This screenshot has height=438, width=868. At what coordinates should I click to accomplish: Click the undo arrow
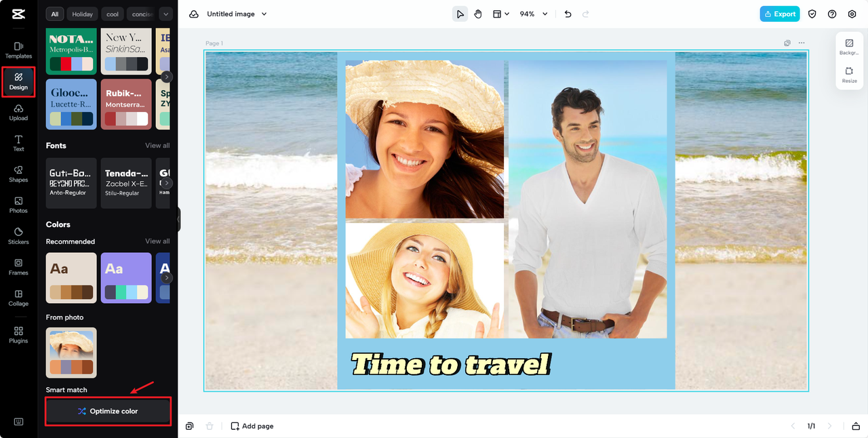[568, 14]
